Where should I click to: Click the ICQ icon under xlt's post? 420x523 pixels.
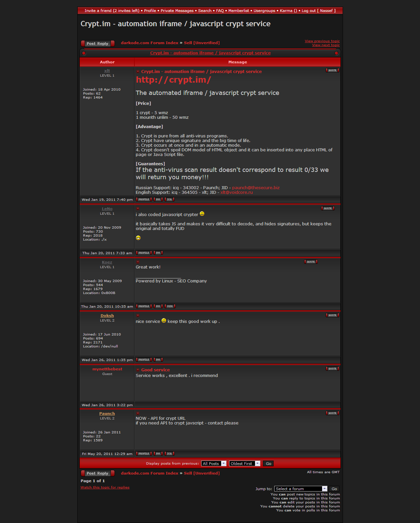(x=169, y=199)
